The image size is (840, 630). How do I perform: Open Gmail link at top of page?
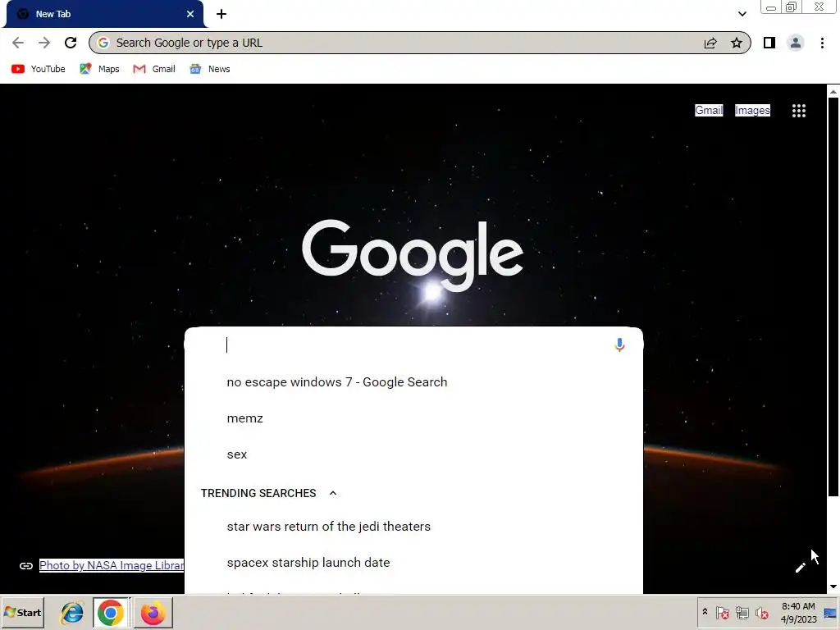pos(709,111)
